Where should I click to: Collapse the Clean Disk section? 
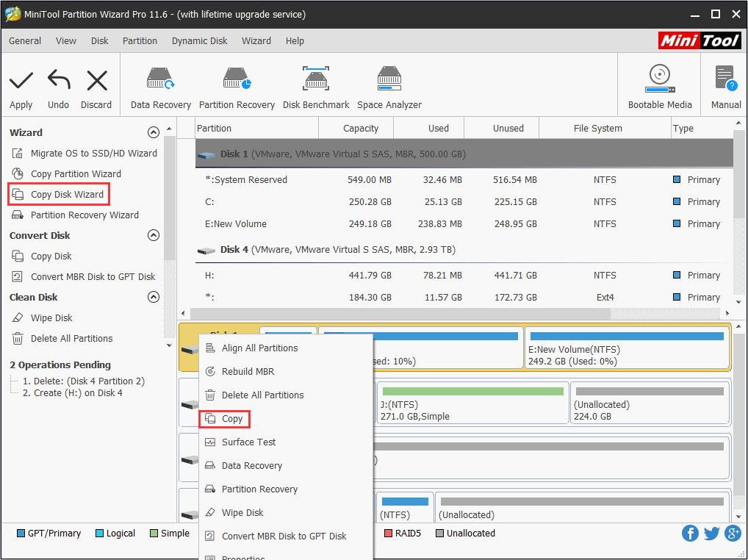153,297
